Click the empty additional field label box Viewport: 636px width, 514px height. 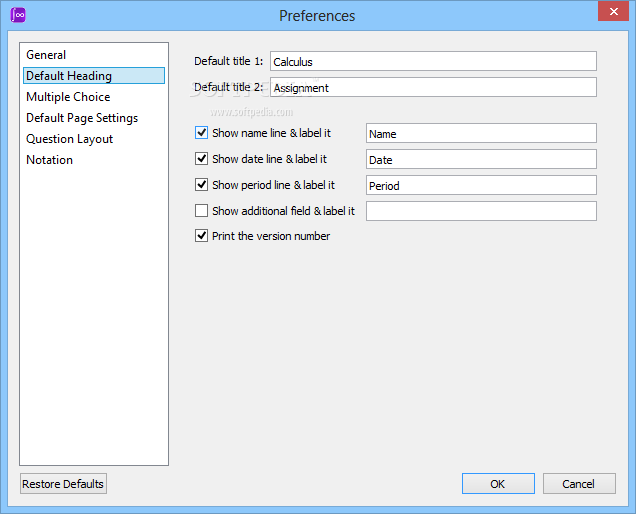pos(481,211)
